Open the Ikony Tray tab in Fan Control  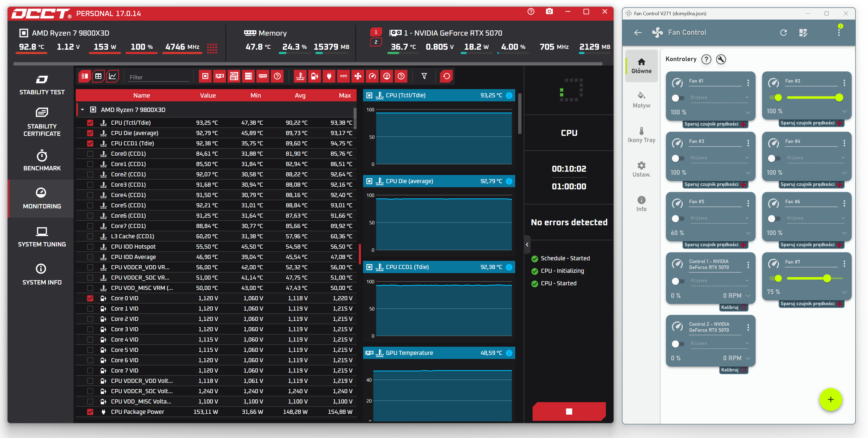[x=641, y=135]
